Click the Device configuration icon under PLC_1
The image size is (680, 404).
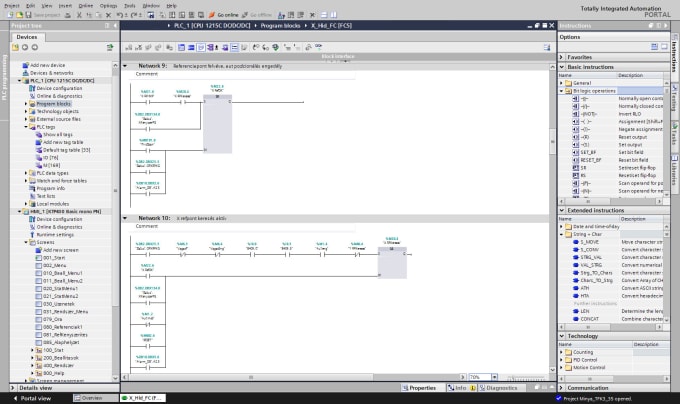pos(32,88)
